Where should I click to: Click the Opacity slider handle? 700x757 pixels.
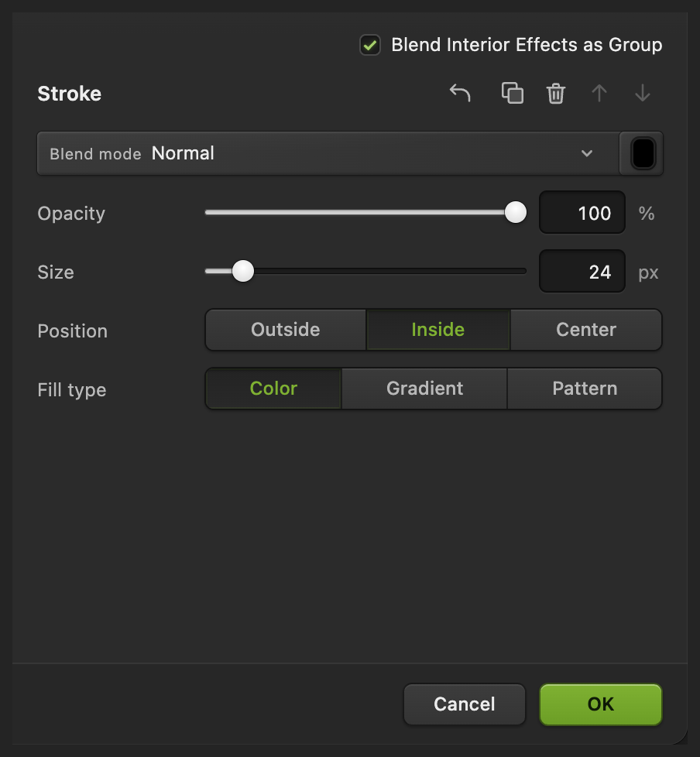point(516,212)
